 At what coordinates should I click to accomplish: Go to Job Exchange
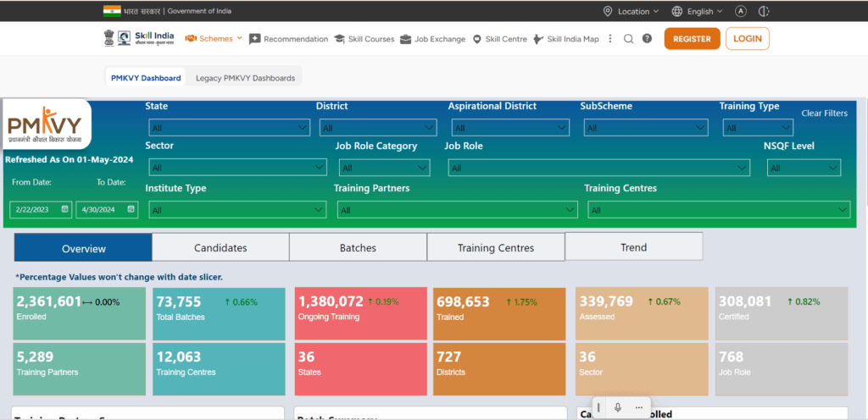point(433,39)
